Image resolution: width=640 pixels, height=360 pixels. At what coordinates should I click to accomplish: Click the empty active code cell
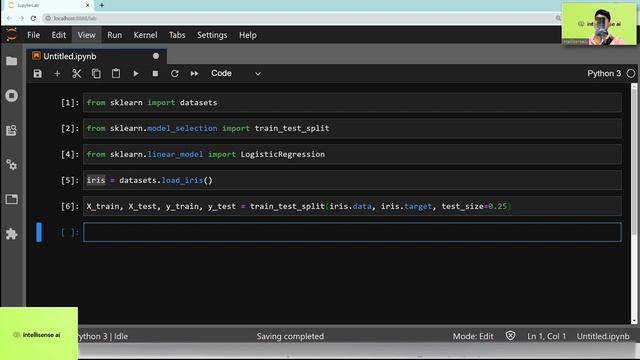(352, 232)
